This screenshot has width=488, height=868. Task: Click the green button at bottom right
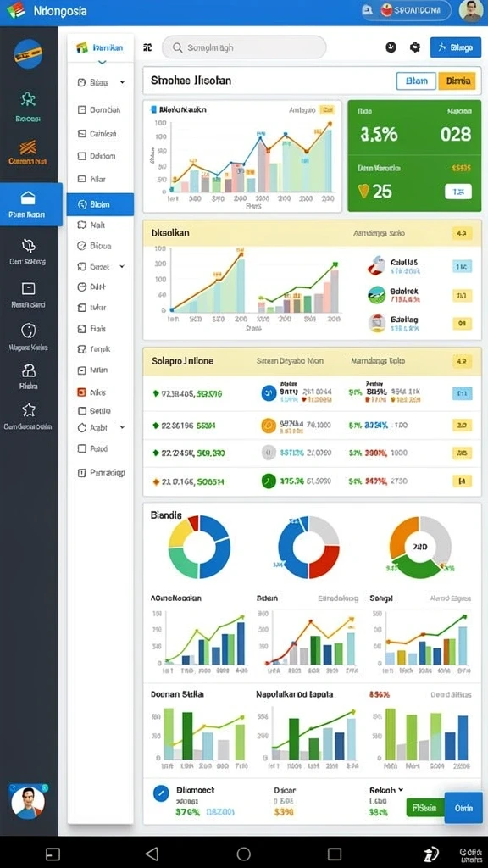(425, 808)
